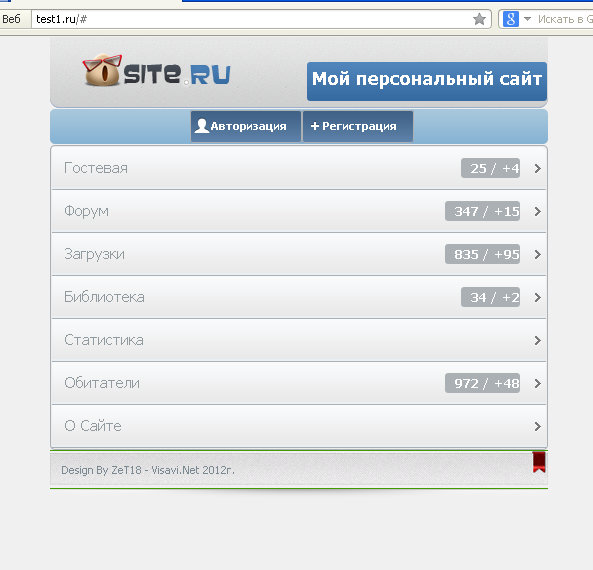
Task: Click the Искать в Google search field
Action: tap(565, 19)
